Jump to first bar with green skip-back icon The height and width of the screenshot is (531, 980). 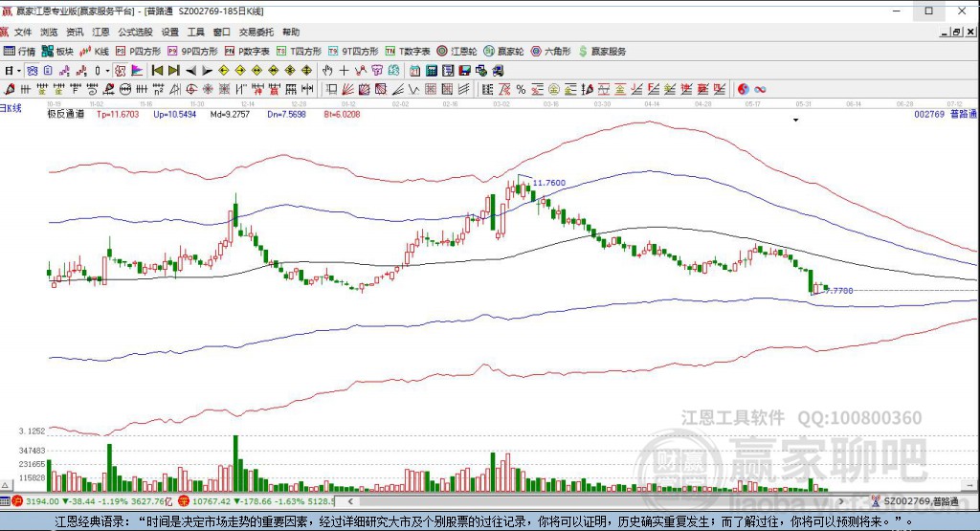[x=157, y=71]
